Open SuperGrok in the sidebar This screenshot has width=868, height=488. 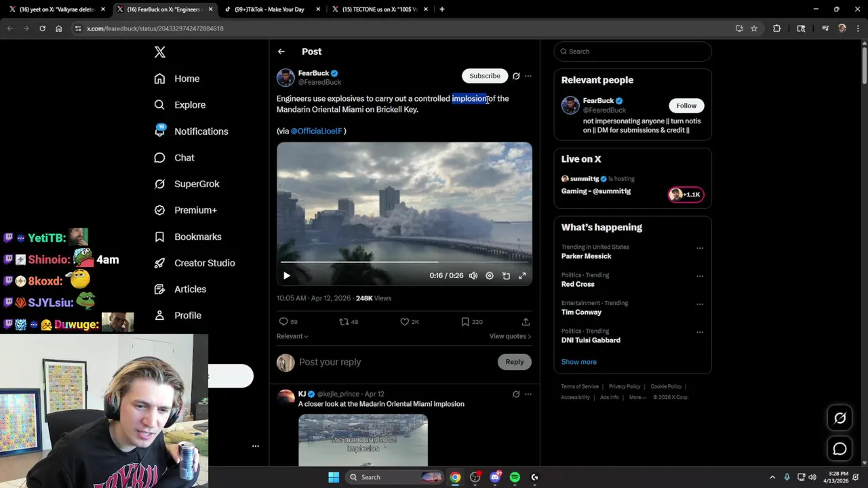[x=186, y=184]
